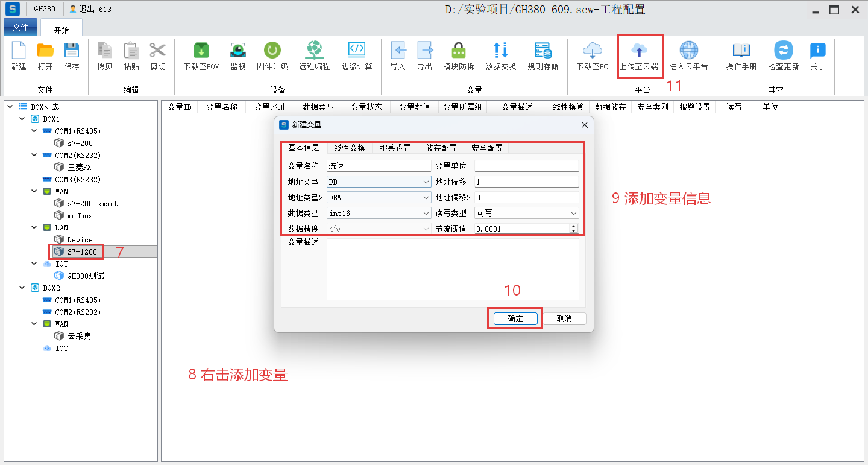Select 云采集 under BOX2 WAN

tap(79, 336)
